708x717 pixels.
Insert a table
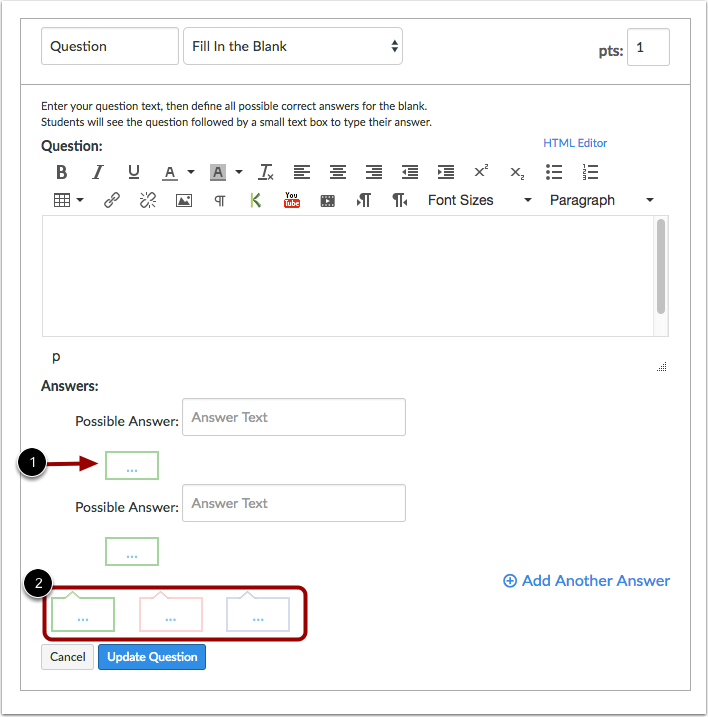(62, 200)
